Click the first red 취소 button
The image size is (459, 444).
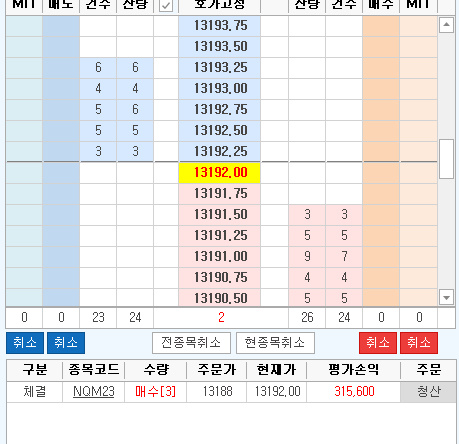coord(378,343)
